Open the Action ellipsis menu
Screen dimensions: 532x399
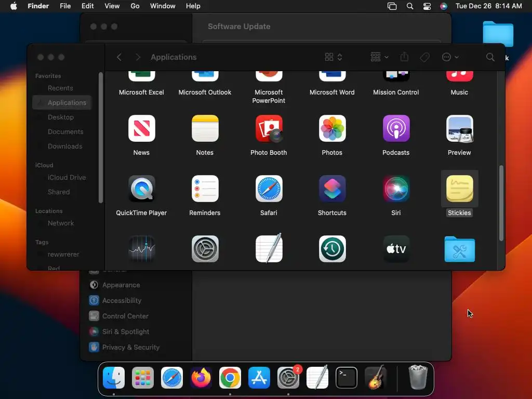450,57
